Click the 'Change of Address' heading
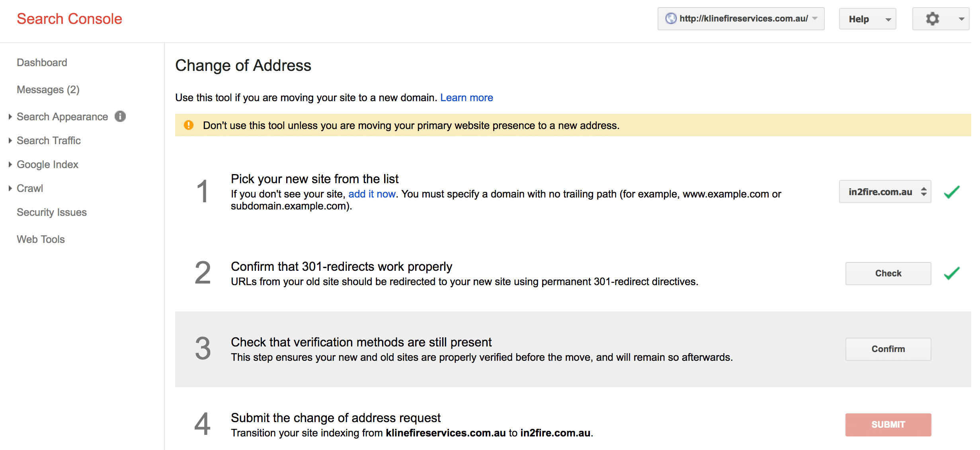 243,65
